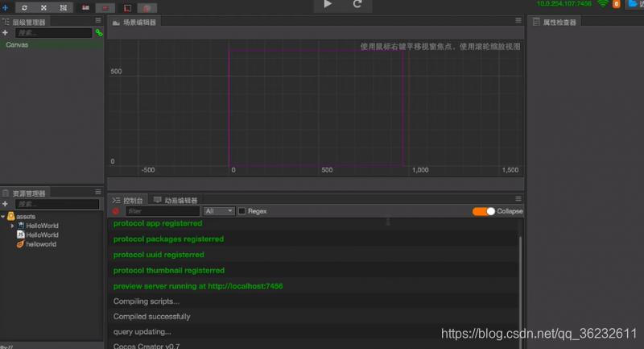
Task: Focus the console filter field
Action: click(163, 211)
